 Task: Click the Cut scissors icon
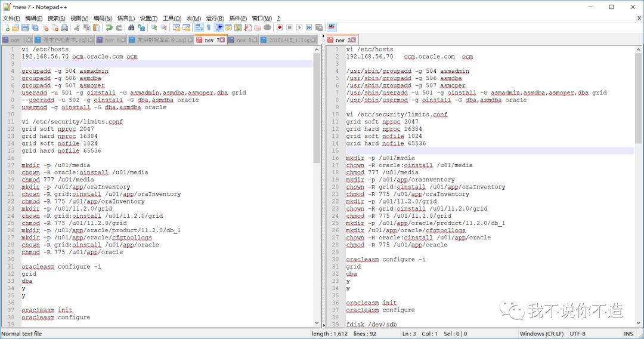77,27
